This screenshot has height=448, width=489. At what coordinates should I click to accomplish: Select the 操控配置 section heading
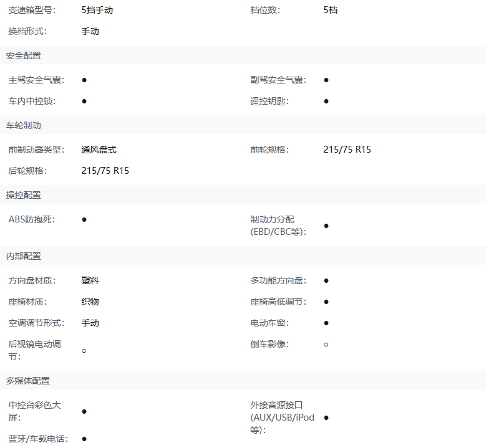coord(24,195)
